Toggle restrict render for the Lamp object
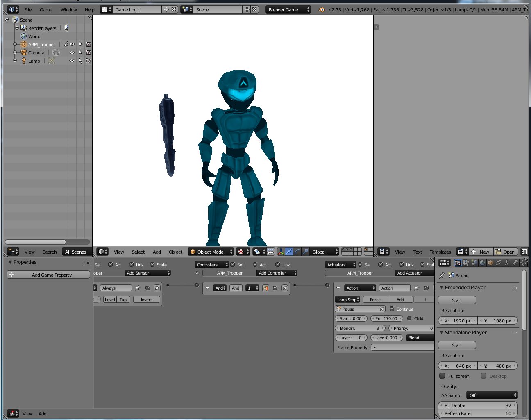Image resolution: width=531 pixels, height=420 pixels. 88,61
